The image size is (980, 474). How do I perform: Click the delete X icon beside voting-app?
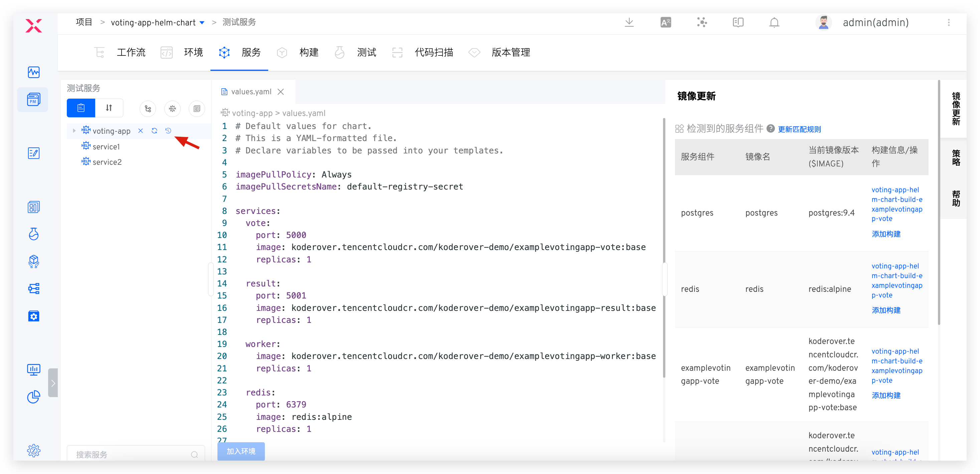pyautogui.click(x=140, y=131)
